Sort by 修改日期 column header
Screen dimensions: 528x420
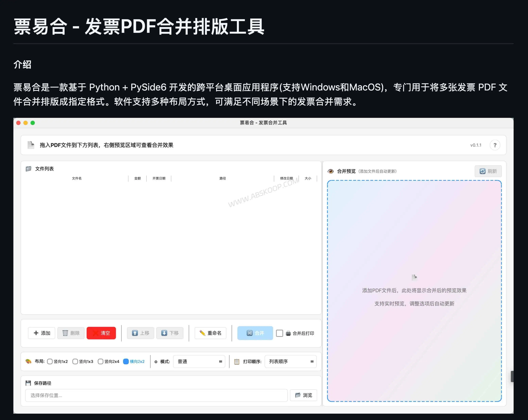pyautogui.click(x=286, y=178)
